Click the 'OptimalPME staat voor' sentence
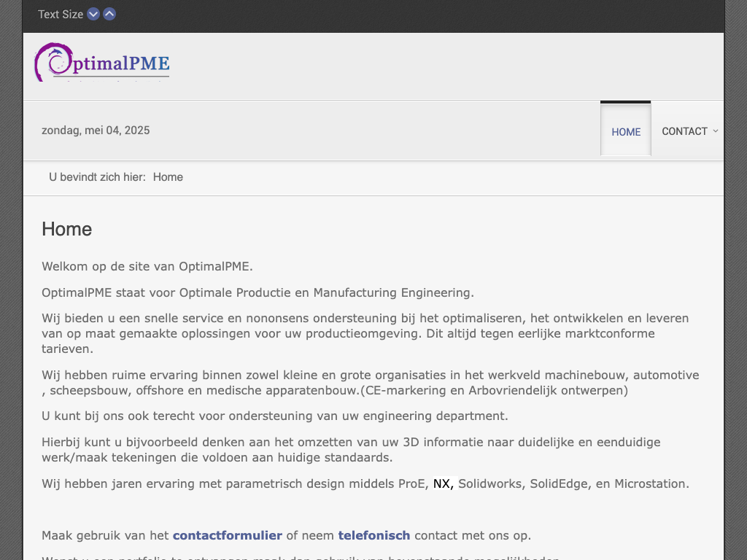This screenshot has width=747, height=560. tap(258, 292)
